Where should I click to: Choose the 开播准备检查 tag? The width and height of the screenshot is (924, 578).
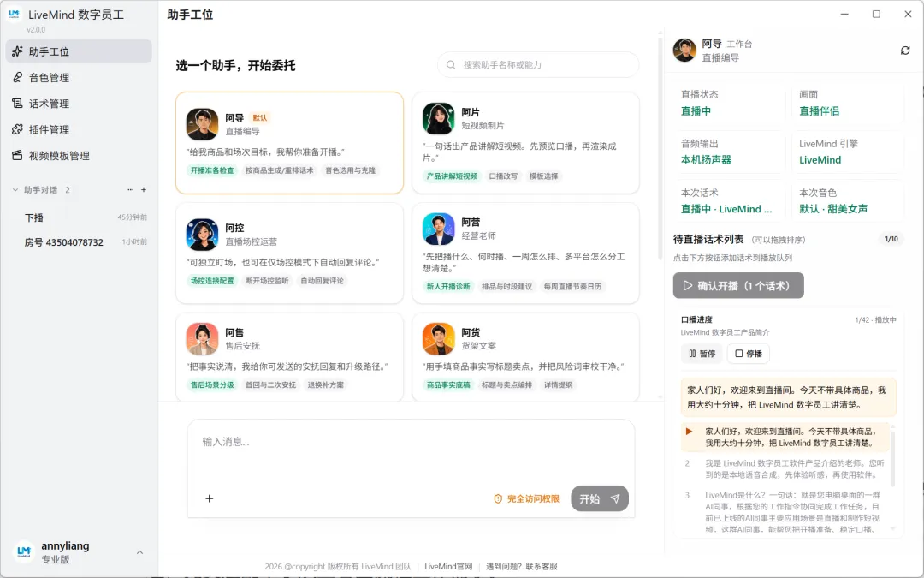coord(212,170)
